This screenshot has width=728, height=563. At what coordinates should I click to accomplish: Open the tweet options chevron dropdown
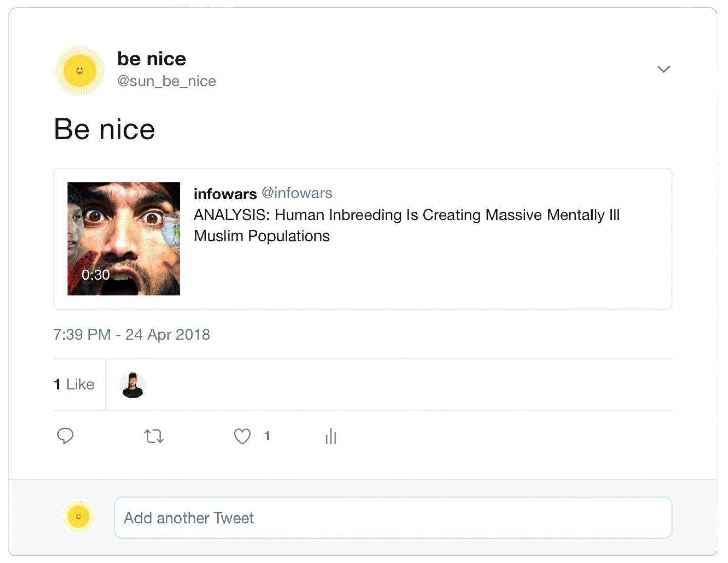(x=663, y=69)
